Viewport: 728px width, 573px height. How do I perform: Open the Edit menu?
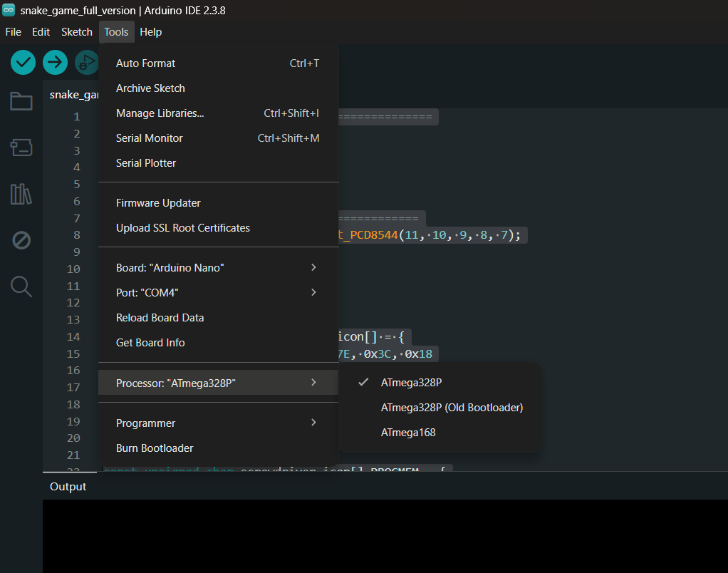click(41, 32)
